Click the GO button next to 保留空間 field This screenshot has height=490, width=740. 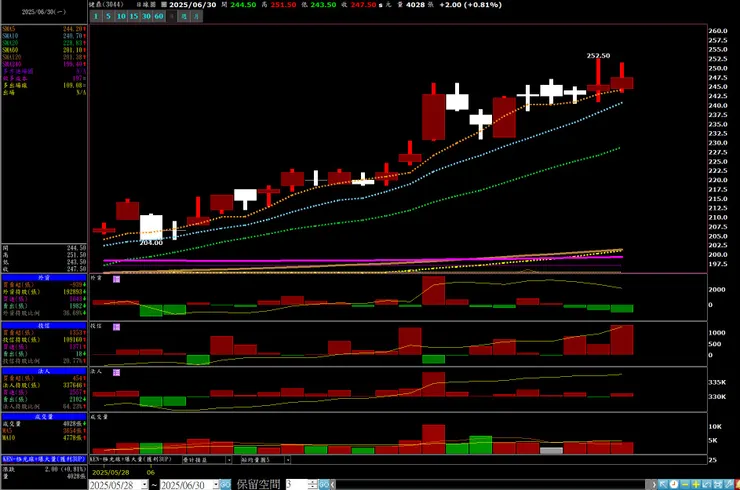(x=324, y=484)
